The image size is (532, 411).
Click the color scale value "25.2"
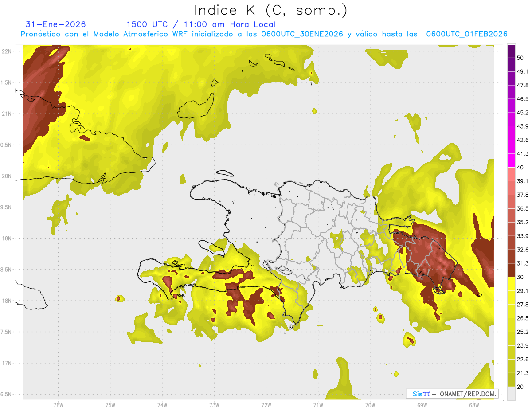click(523, 332)
